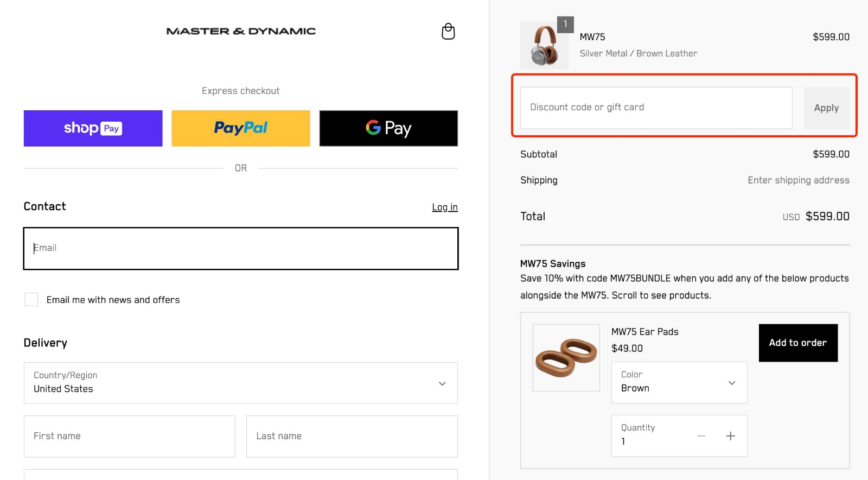Apply the discount code
The image size is (868, 480).
(x=826, y=108)
